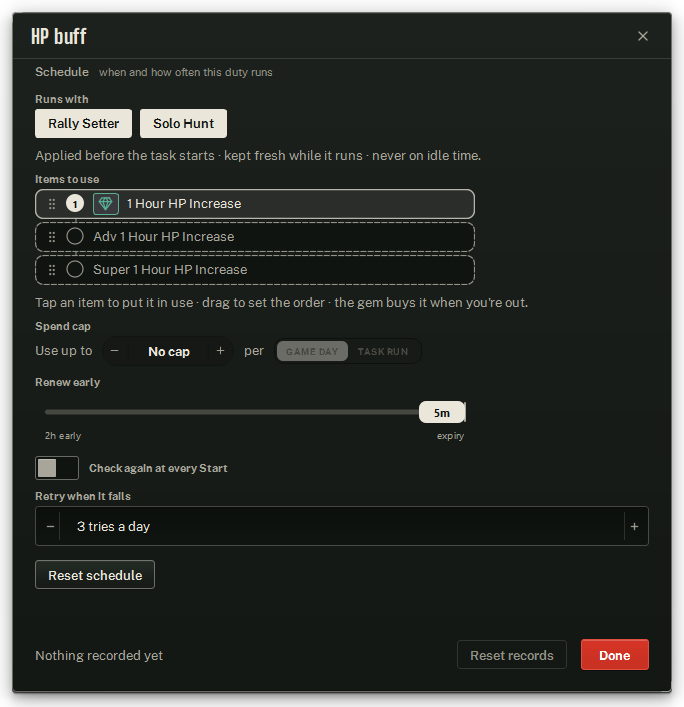
Task: Click the Schedule section heading
Action: (x=62, y=72)
